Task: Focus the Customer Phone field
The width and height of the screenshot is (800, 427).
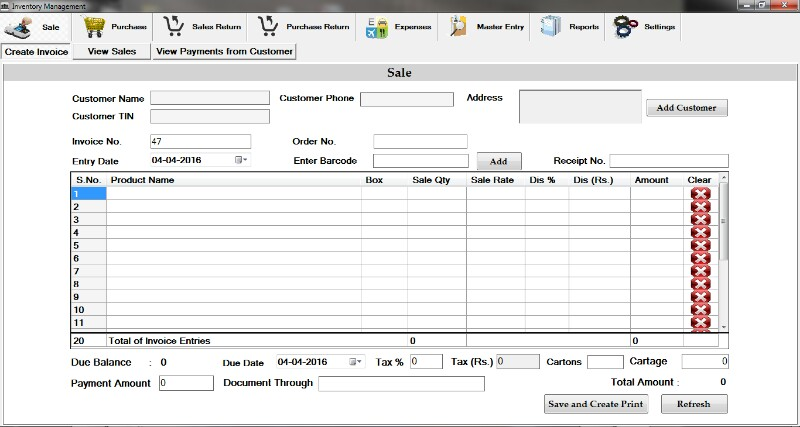Action: coord(407,99)
